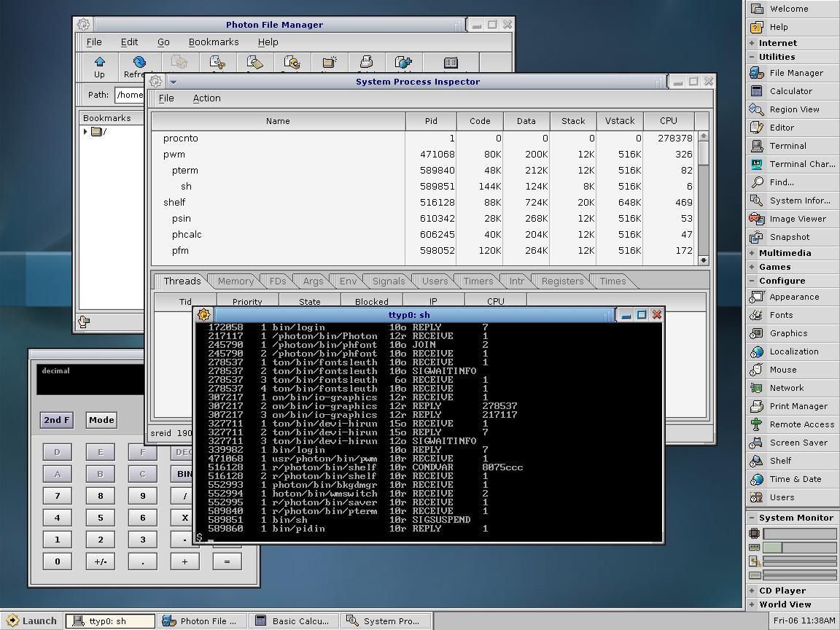Click the Up folder toolbar icon
840x630 pixels.
click(x=99, y=63)
